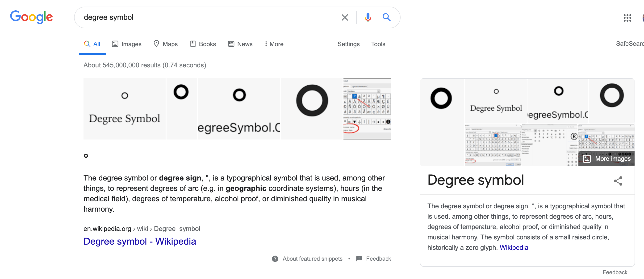Open the Settings menu
Image resolution: width=644 pixels, height=279 pixels.
tap(348, 44)
